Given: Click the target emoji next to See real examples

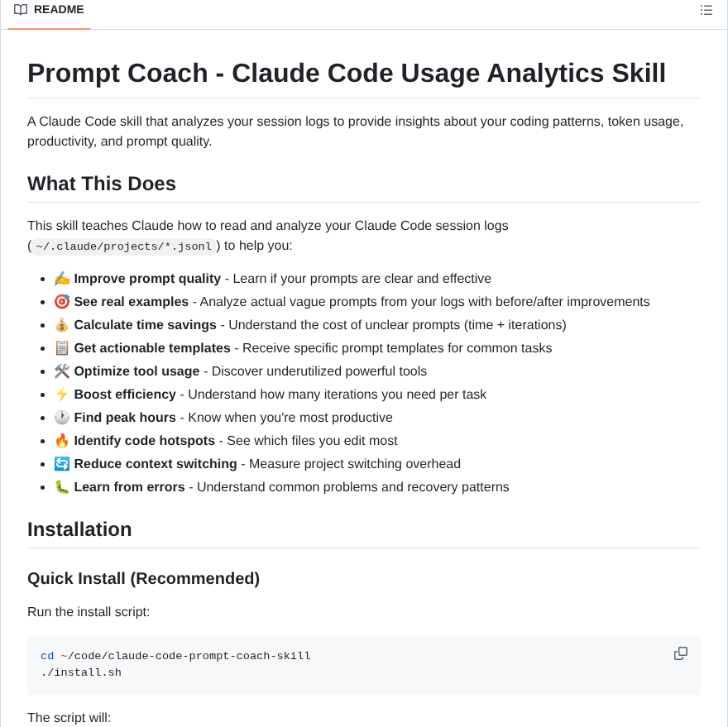Looking at the screenshot, I should (x=61, y=301).
